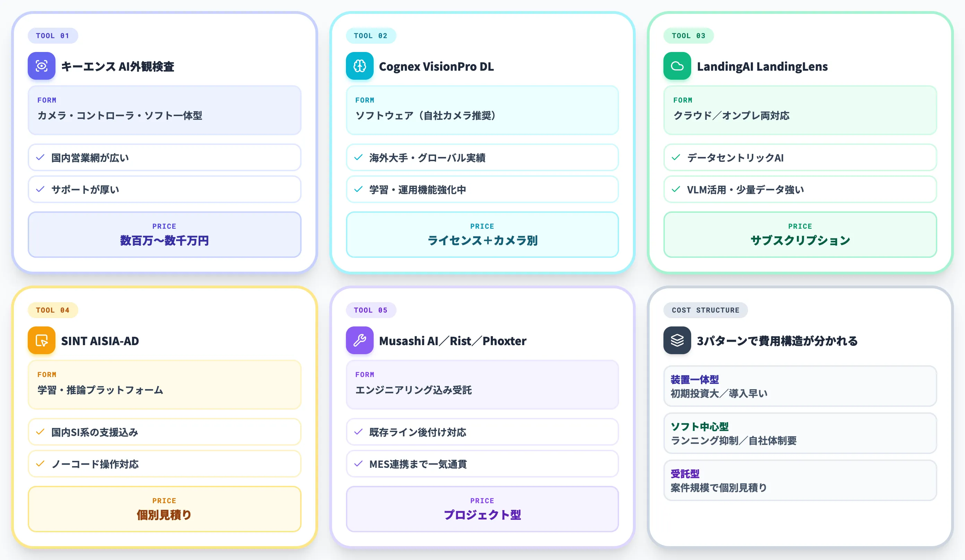This screenshot has height=560, width=965.
Task: Click the TOOL 01 badge
Action: [53, 36]
